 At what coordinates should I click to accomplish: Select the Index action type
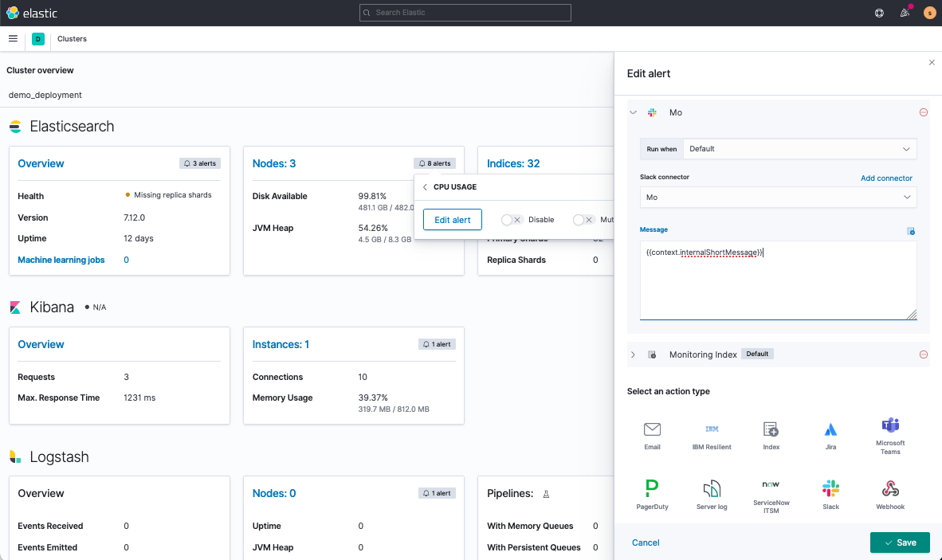coord(771,436)
